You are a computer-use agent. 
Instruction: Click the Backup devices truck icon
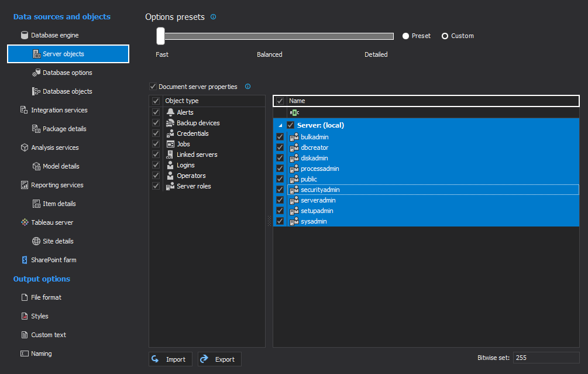coord(170,123)
